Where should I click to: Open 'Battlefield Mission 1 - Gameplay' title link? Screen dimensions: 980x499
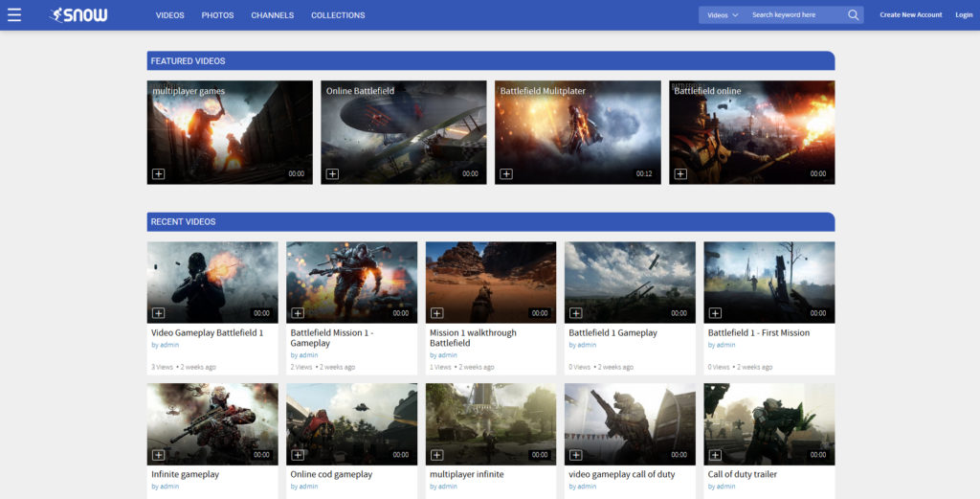click(x=332, y=338)
